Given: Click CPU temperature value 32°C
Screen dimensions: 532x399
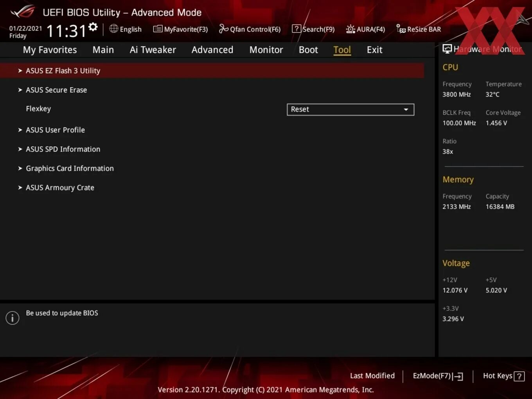Looking at the screenshot, I should point(492,94).
